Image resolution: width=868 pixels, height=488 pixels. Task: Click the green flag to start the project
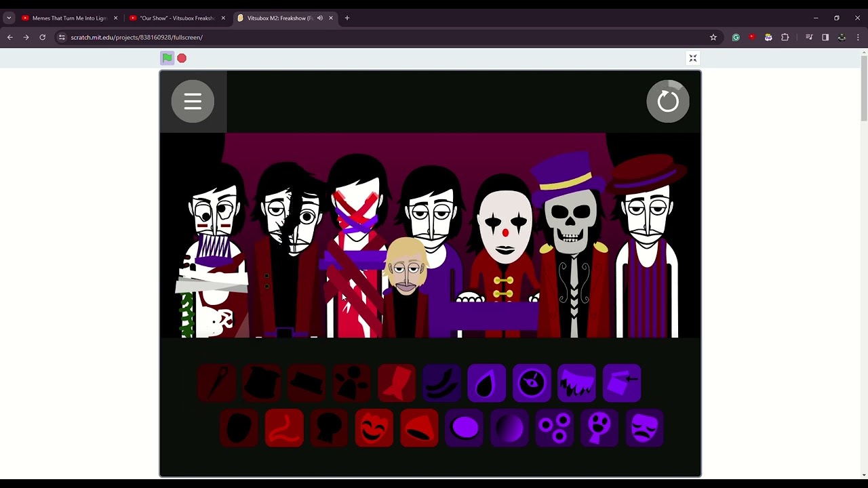(167, 58)
